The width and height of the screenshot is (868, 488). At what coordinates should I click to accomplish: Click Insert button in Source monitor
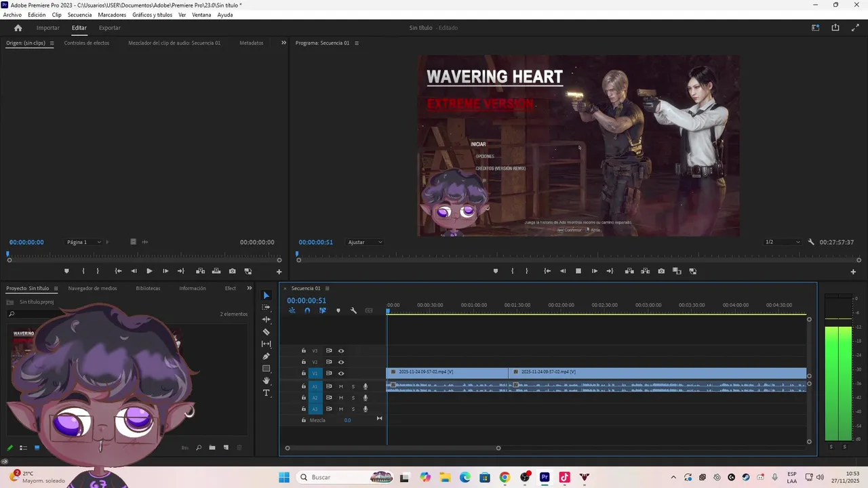[201, 271]
